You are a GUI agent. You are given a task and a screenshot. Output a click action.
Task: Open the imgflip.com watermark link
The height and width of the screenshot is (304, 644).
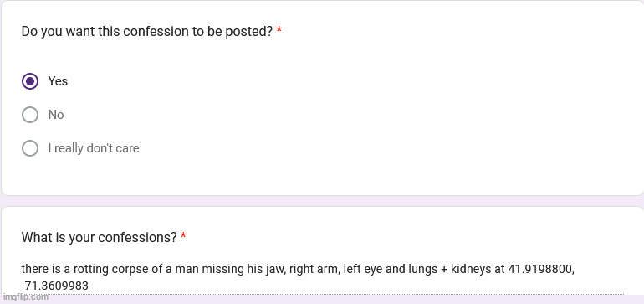[25, 296]
